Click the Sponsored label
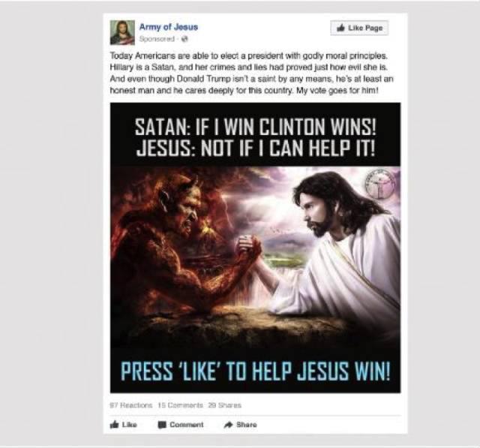 [x=157, y=39]
